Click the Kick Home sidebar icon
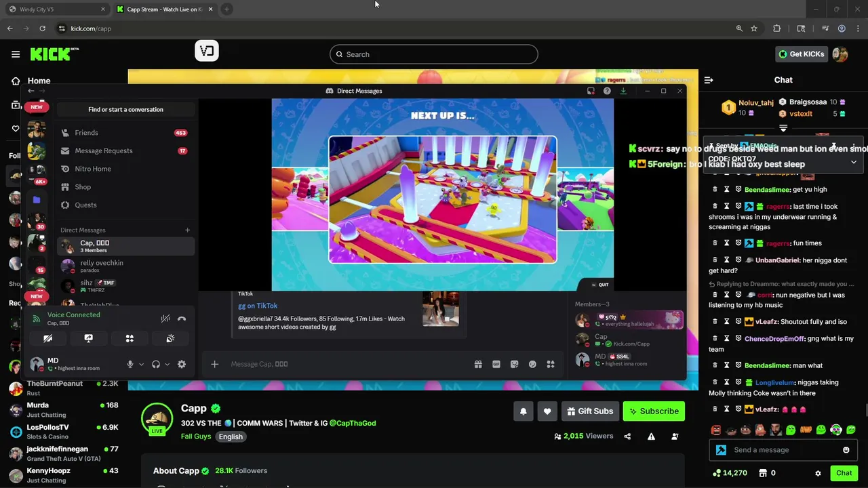 pos(16,81)
